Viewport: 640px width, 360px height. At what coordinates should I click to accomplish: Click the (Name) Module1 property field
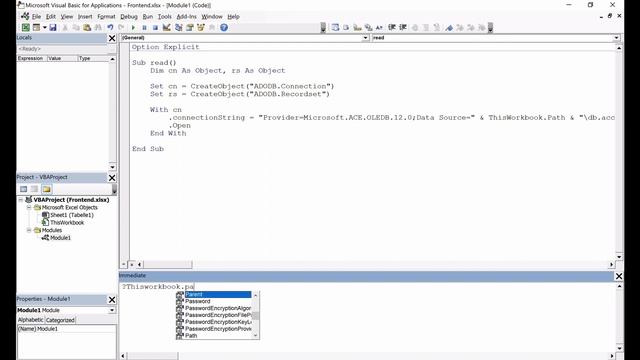coord(67,329)
